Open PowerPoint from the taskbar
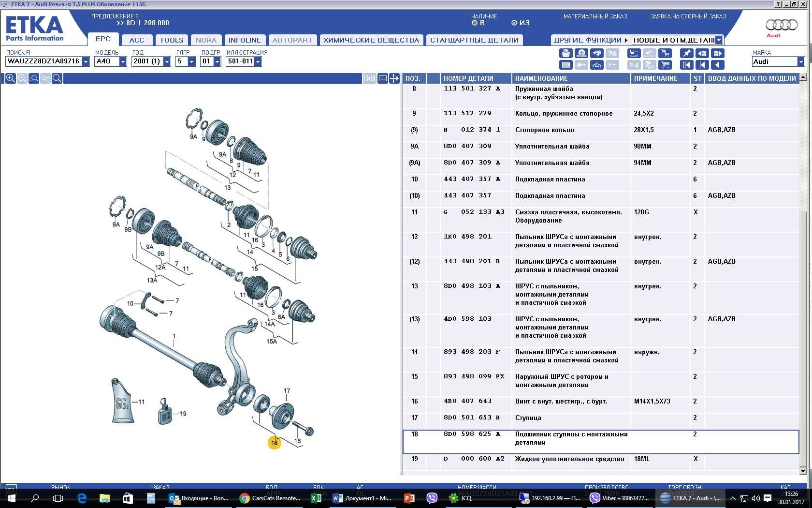This screenshot has width=812, height=508. (x=409, y=498)
